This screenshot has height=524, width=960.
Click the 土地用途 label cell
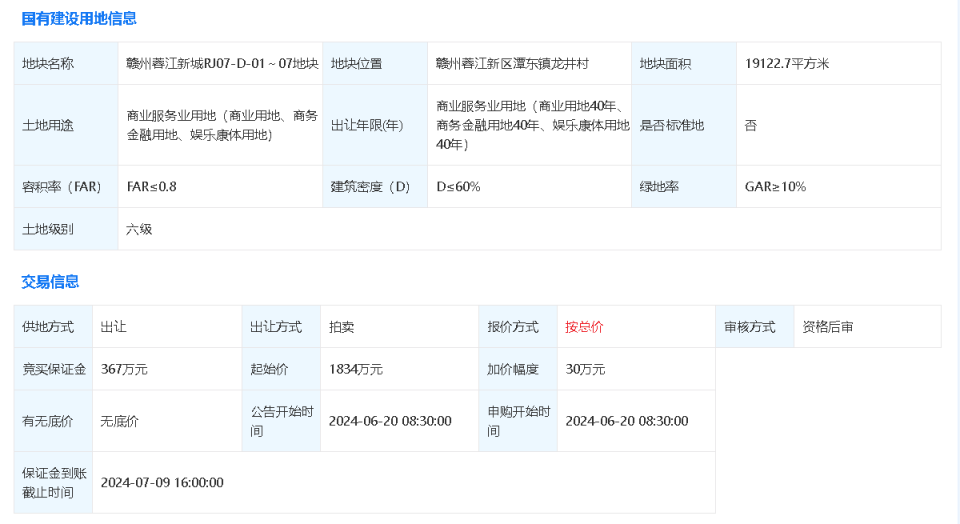click(66, 125)
